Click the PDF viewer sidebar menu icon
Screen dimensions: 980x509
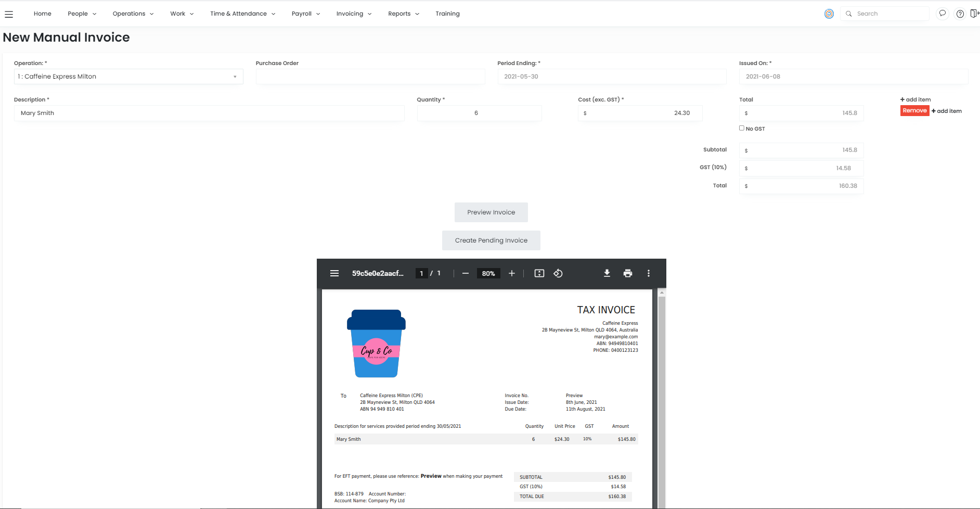pos(334,273)
